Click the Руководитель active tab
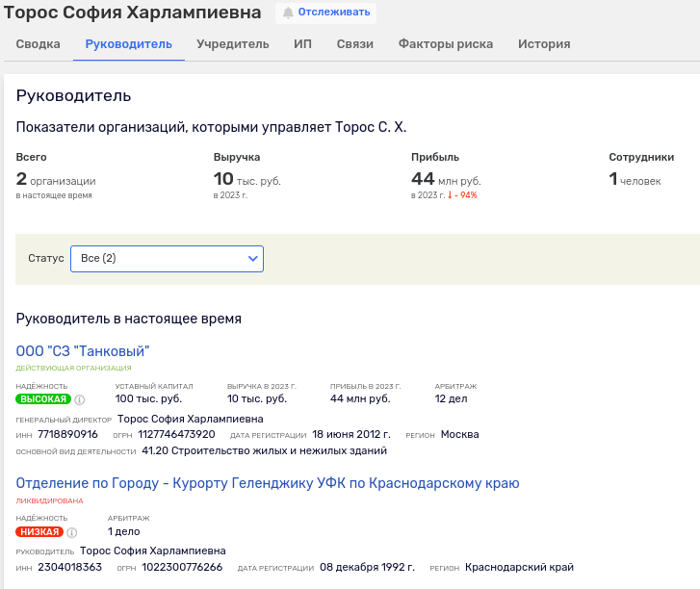700x589 pixels. tap(128, 44)
